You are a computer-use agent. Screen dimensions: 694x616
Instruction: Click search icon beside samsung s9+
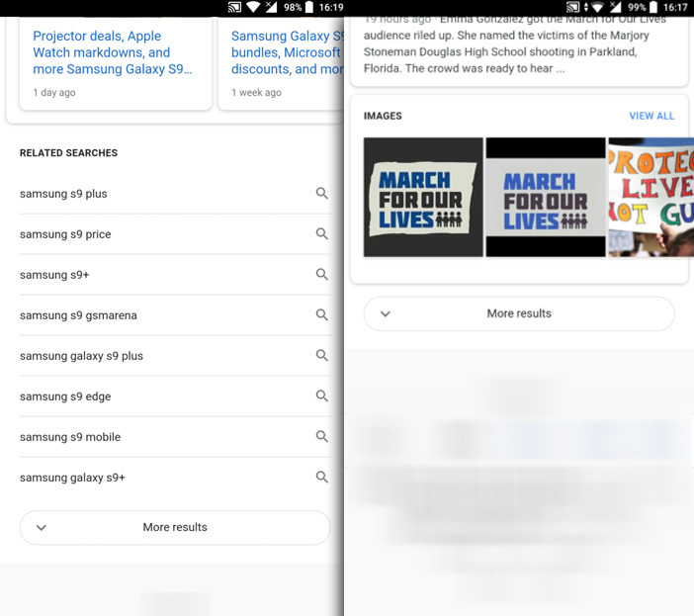pos(321,275)
